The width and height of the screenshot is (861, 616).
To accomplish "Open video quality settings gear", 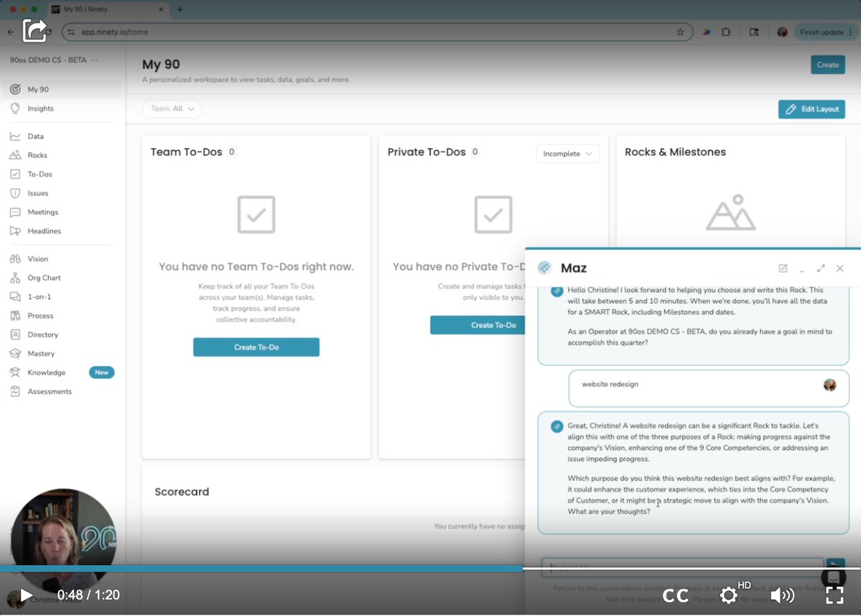I will point(729,595).
